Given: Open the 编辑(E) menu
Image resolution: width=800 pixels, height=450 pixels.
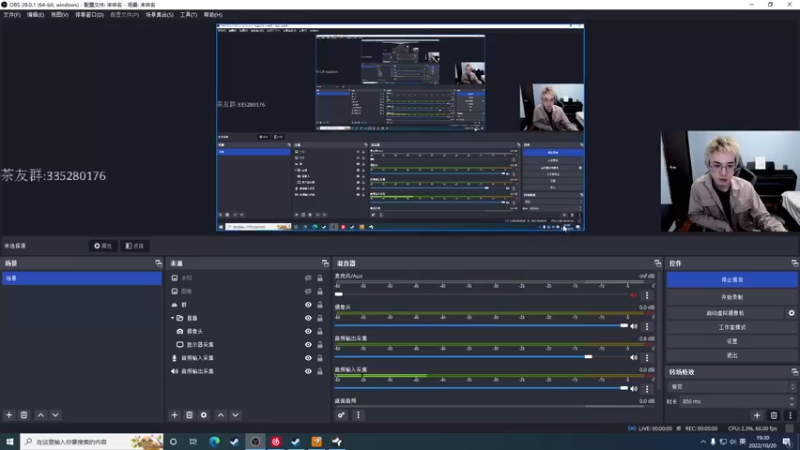Looking at the screenshot, I should [x=35, y=15].
